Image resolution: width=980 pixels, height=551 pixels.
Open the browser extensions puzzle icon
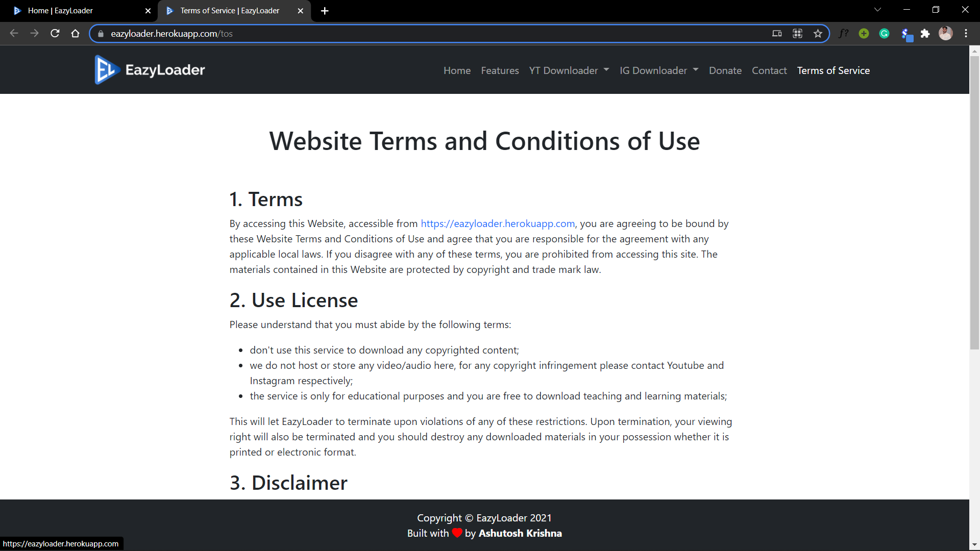tap(925, 33)
